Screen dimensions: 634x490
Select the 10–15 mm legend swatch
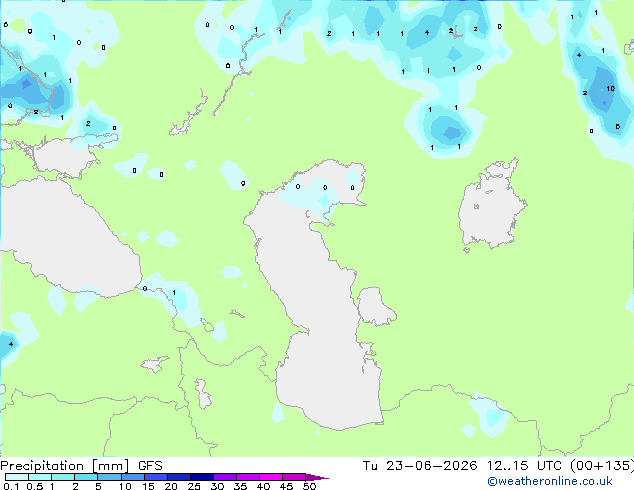tap(132, 477)
